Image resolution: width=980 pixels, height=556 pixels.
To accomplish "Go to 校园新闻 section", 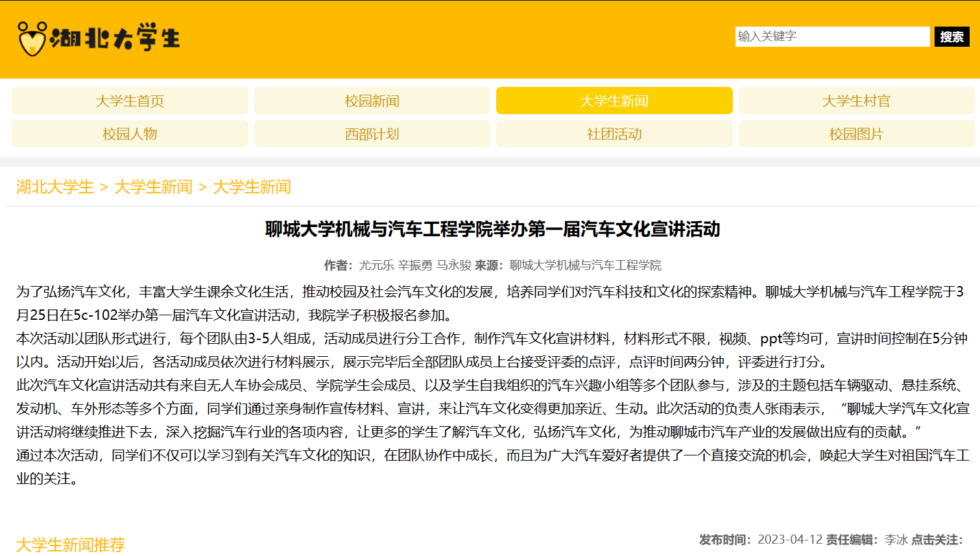I will pos(372,101).
